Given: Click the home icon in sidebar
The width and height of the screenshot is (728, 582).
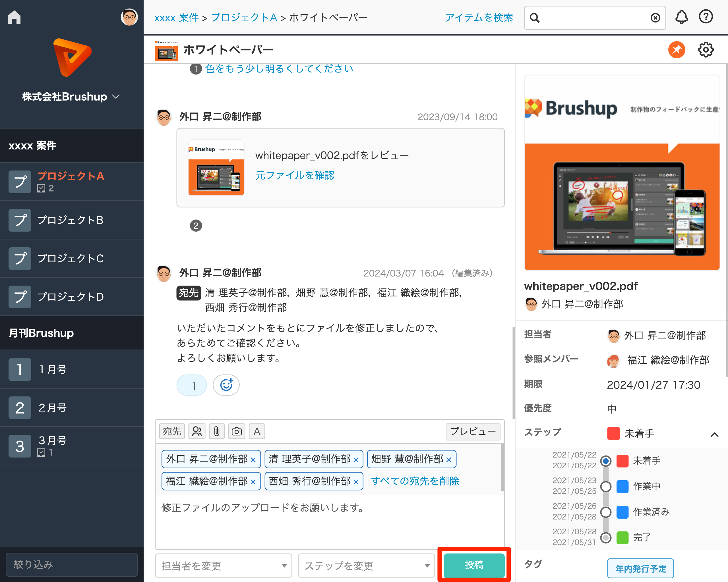Looking at the screenshot, I should click(14, 17).
